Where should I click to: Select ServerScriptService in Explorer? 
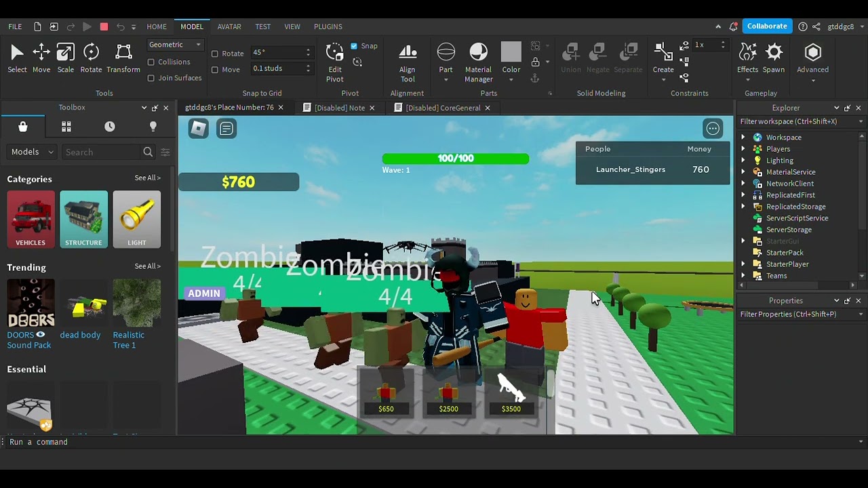click(797, 218)
